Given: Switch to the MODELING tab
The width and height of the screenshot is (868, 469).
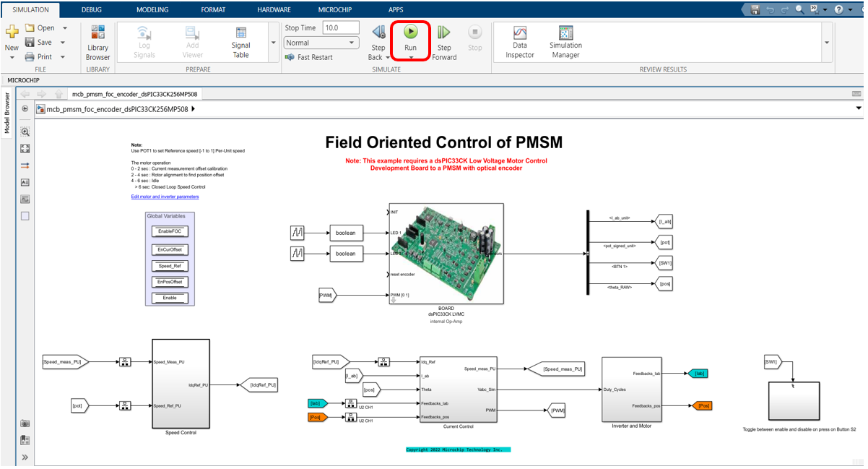Looking at the screenshot, I should (152, 9).
